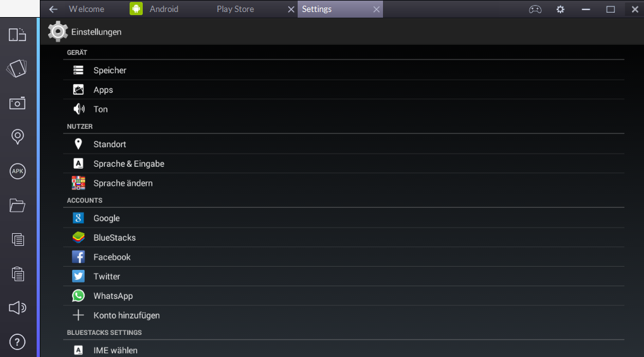Click the Standort pin icon

pos(78,144)
